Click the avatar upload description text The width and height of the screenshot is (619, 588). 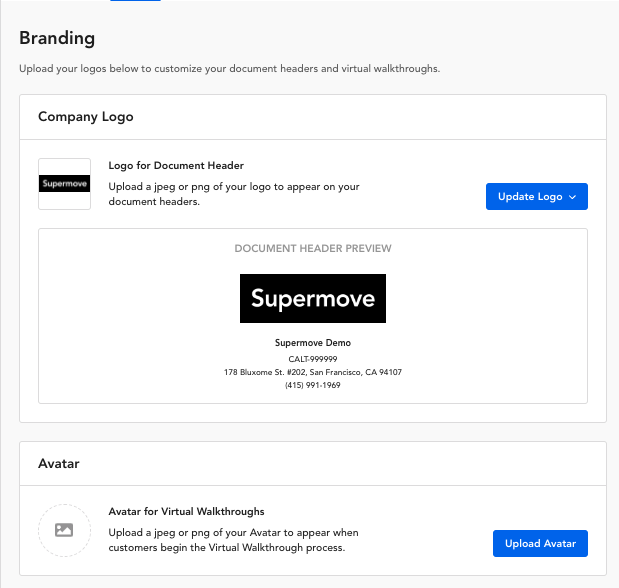coord(233,540)
